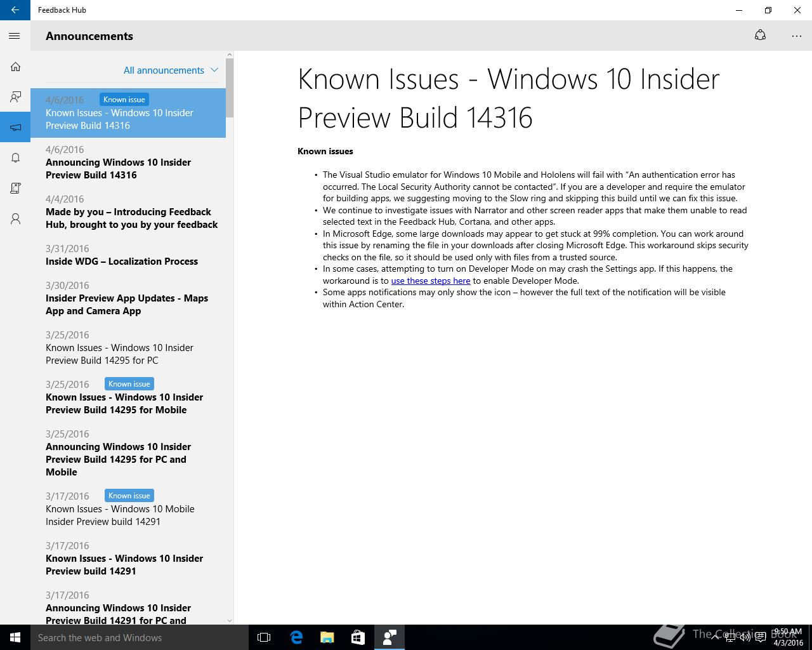
Task: Open the Quests icon in sidebar
Action: coord(15,189)
